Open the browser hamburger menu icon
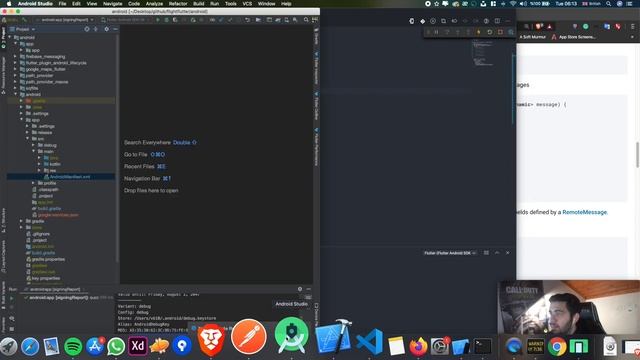 [633, 27]
